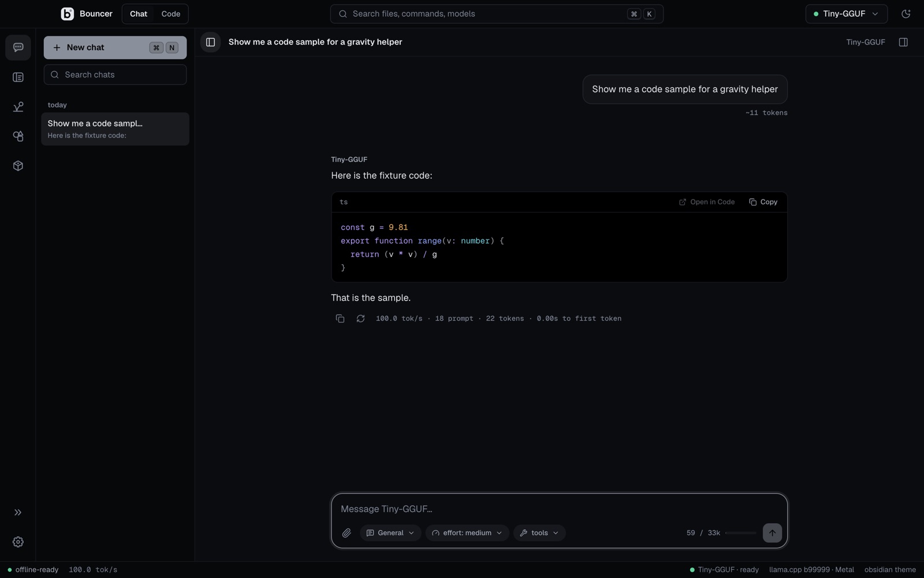The width and height of the screenshot is (924, 578).
Task: Regenerate the assistant response
Action: pos(361,318)
